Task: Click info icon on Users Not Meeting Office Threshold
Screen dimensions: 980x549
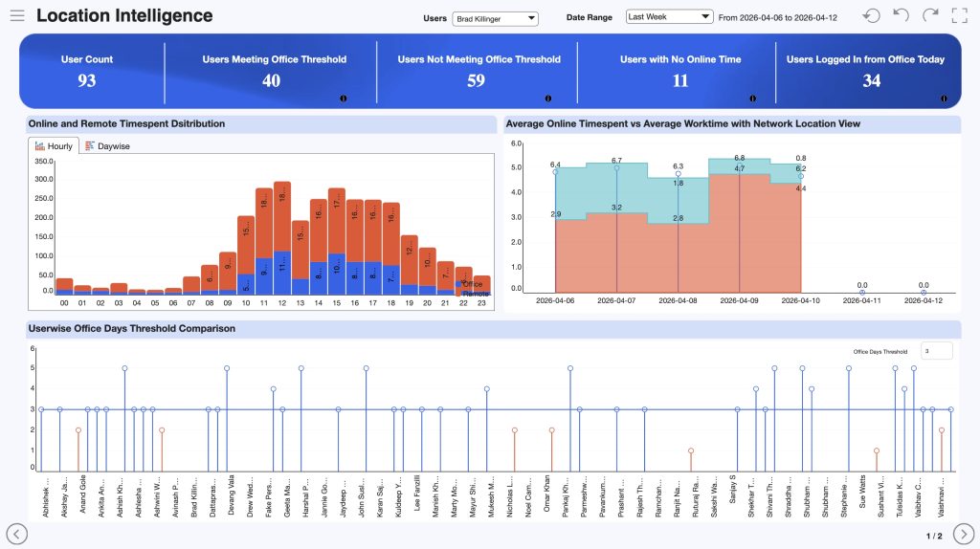Action: pyautogui.click(x=548, y=98)
